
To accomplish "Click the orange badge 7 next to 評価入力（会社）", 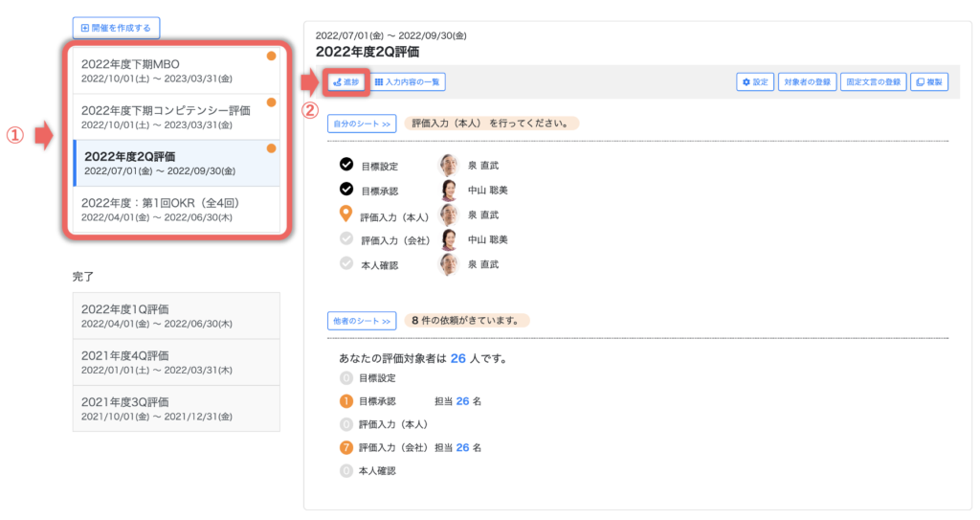I will tap(346, 447).
